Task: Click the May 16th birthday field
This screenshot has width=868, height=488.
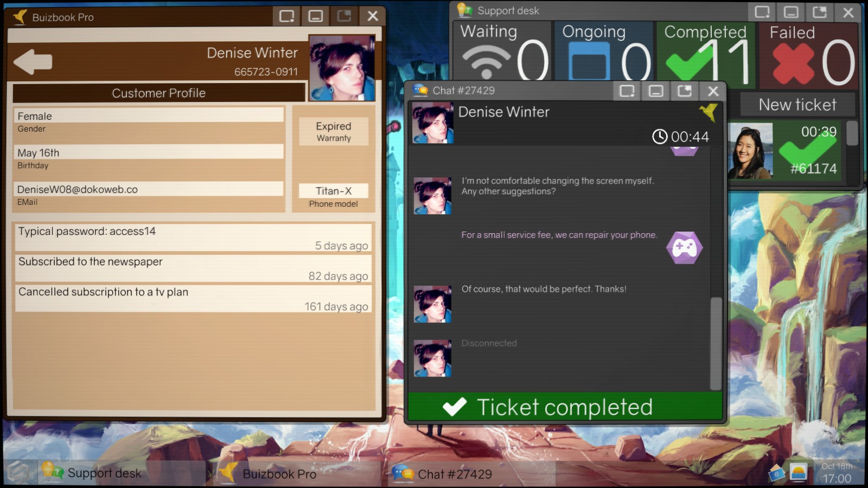Action: (149, 152)
